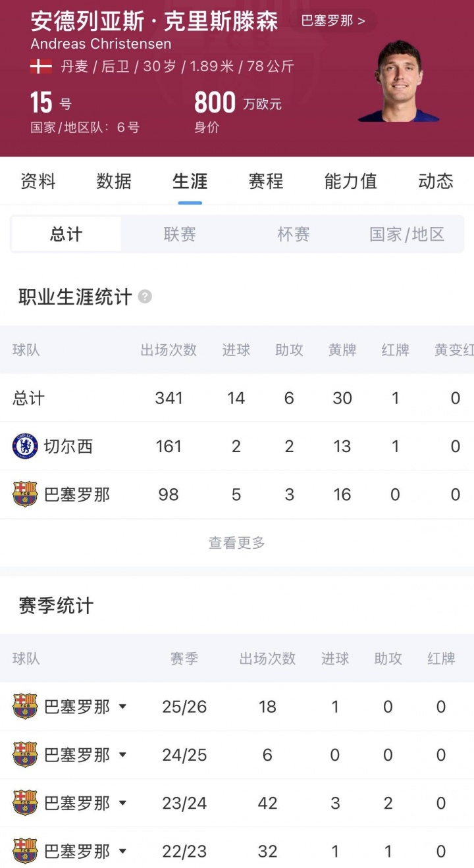Expand the 23/24 Barcelona season dropdown
The height and width of the screenshot is (868, 474).
(x=122, y=803)
